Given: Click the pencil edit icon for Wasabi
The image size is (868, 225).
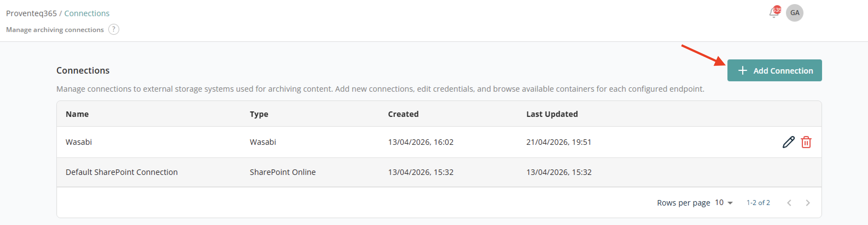Looking at the screenshot, I should tap(788, 142).
